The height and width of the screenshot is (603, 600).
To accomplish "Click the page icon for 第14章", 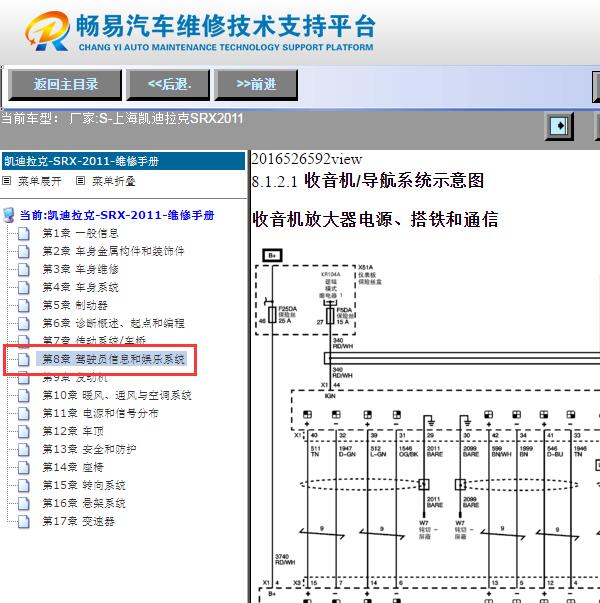I will tap(24, 468).
